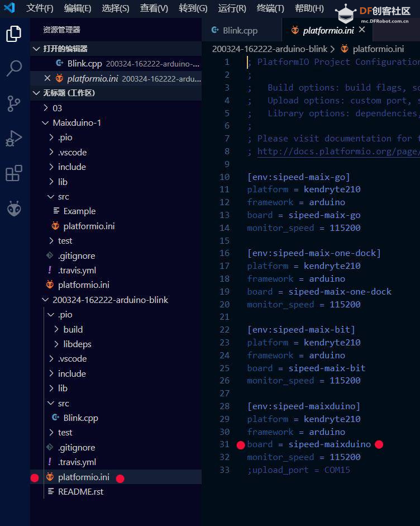This screenshot has width=420, height=526.
Task: Open platformio.ini inside Maixduino-1 src folder
Action: [116, 226]
